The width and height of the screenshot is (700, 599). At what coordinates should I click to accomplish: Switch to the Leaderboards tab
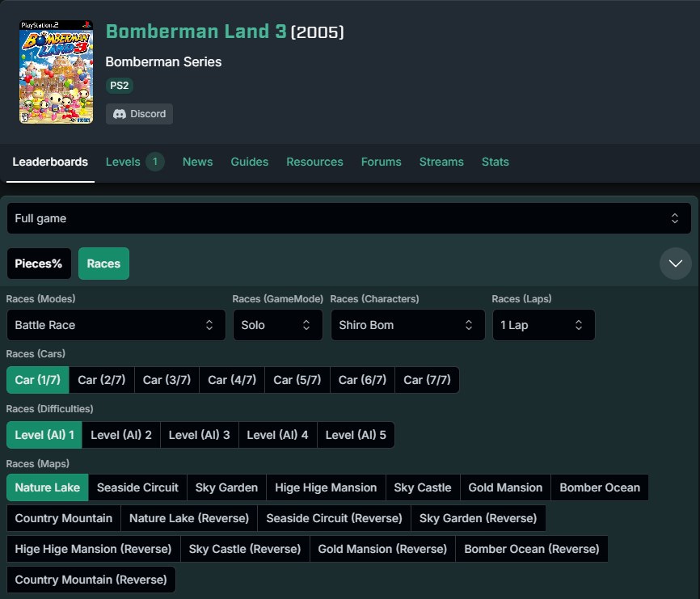50,162
